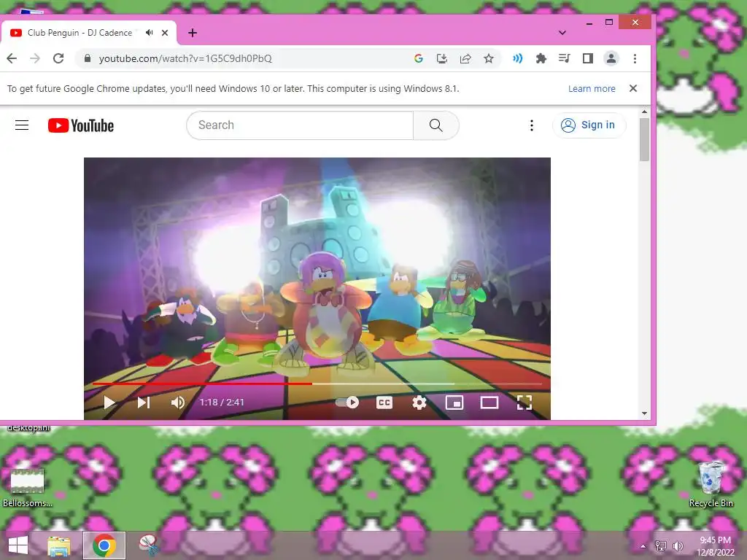
Task: Open Snipping Tool from taskbar
Action: [149, 545]
